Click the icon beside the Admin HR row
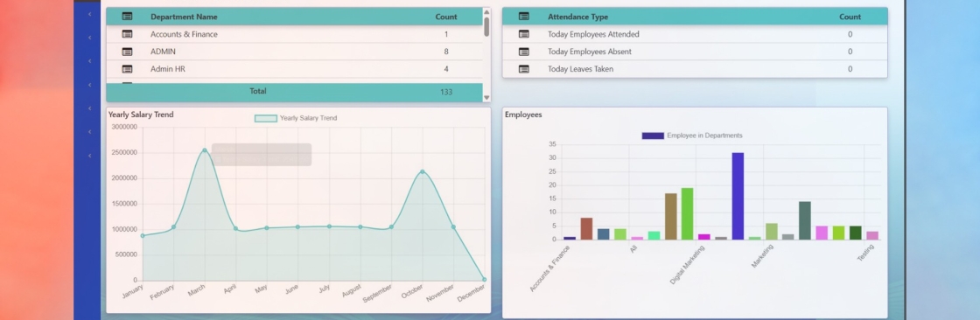The height and width of the screenshot is (320, 980). 127,69
